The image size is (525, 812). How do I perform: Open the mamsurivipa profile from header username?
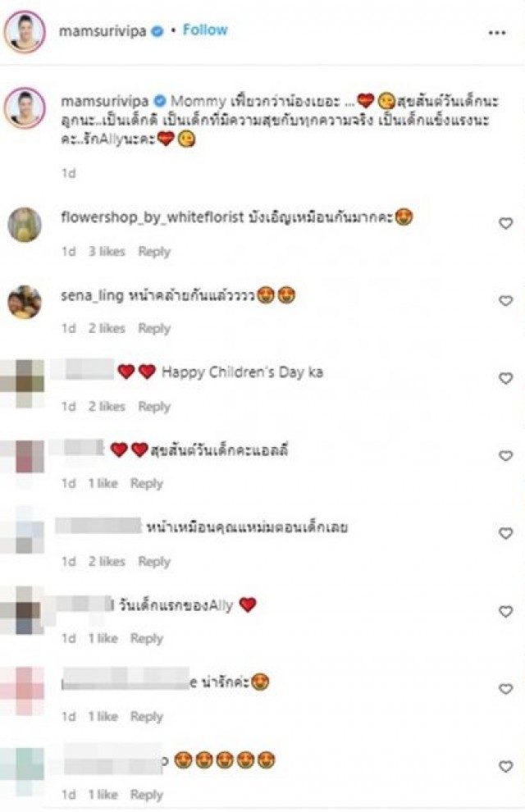coord(103,32)
